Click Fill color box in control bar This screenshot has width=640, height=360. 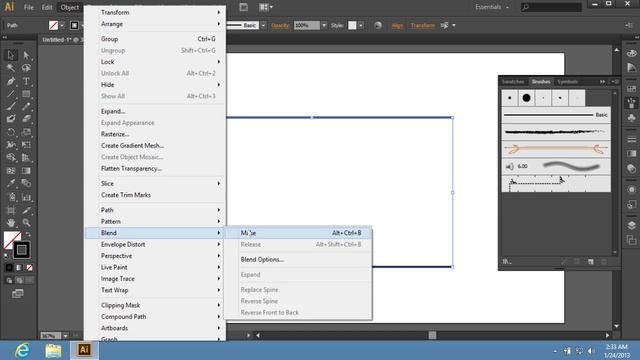pos(53,25)
